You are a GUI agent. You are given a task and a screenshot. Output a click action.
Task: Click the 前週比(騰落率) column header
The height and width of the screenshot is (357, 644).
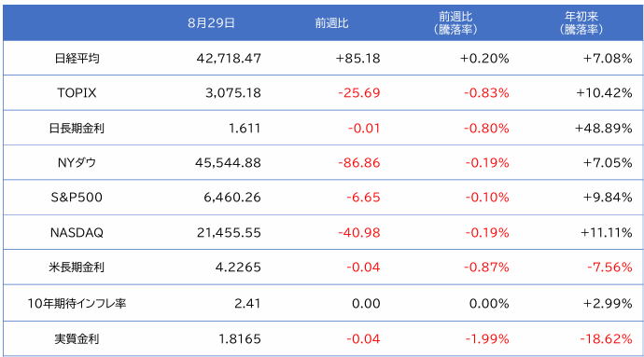click(x=455, y=23)
